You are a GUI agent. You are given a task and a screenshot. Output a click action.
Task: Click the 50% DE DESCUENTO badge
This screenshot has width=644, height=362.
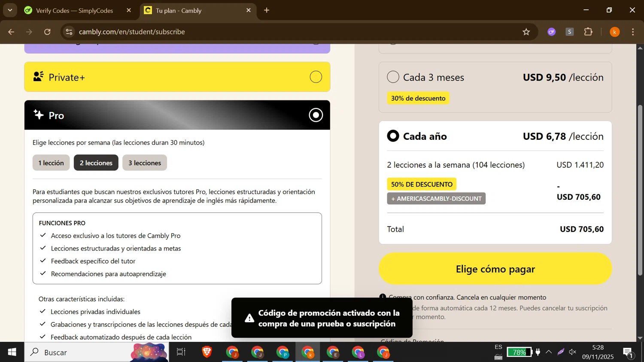pyautogui.click(x=422, y=184)
